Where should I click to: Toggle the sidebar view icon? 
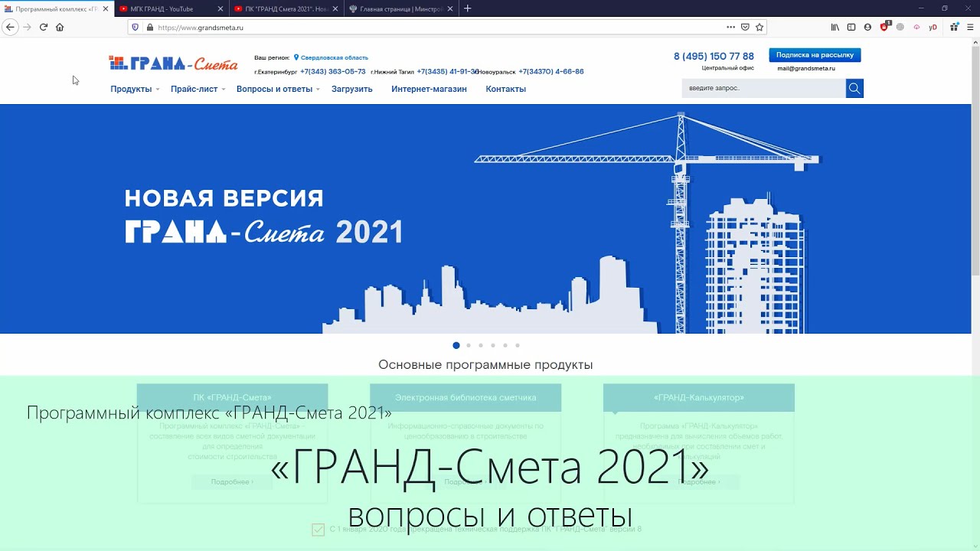pos(851,27)
